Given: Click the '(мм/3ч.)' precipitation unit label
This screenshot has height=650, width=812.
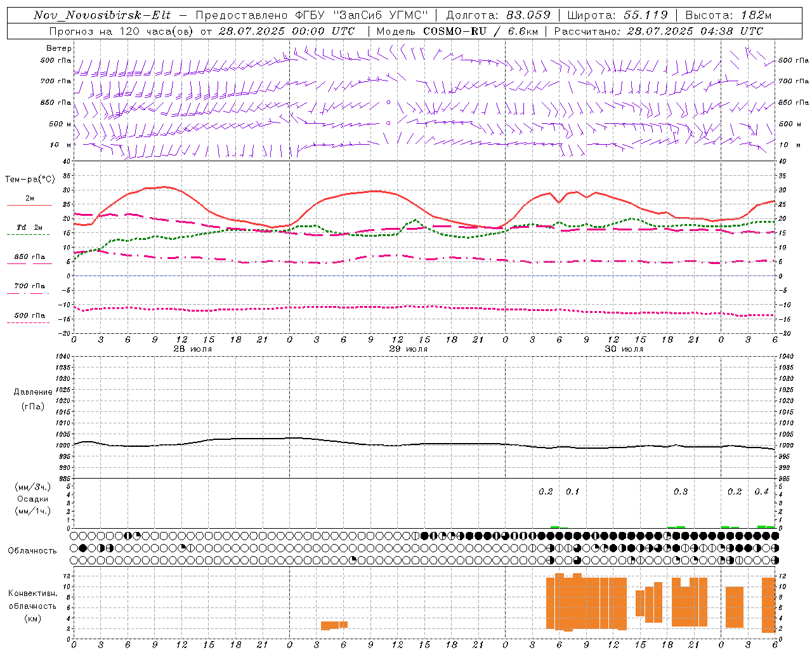Looking at the screenshot, I should 32,487.
